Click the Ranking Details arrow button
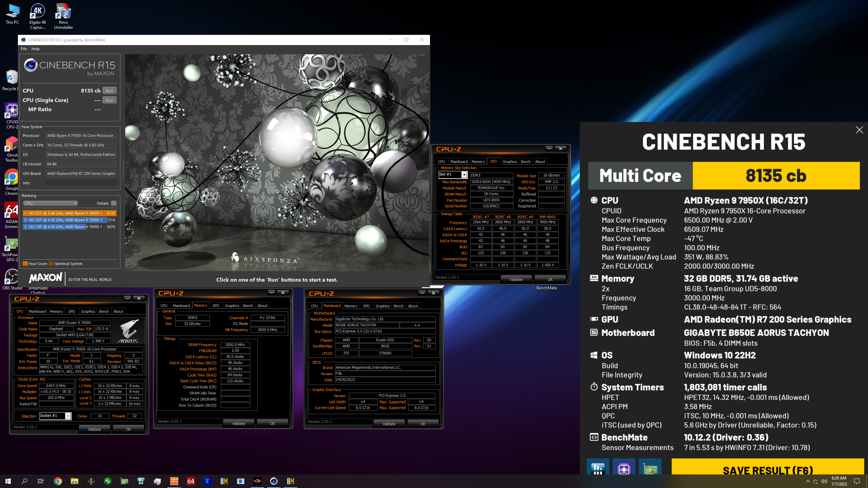The image size is (868, 488). coord(114,203)
